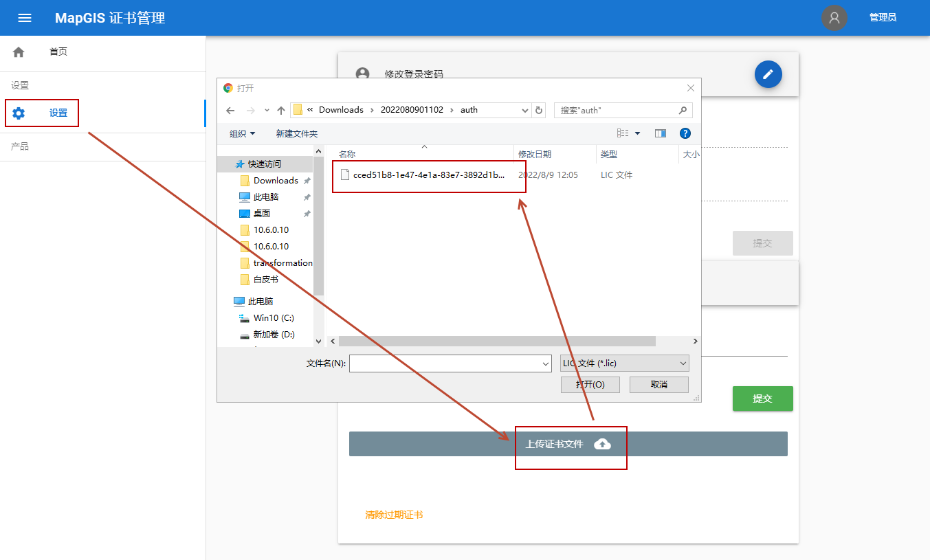The image size is (930, 560).
Task: Click the file list horizontal scrollbar
Action: pyautogui.click(x=497, y=341)
